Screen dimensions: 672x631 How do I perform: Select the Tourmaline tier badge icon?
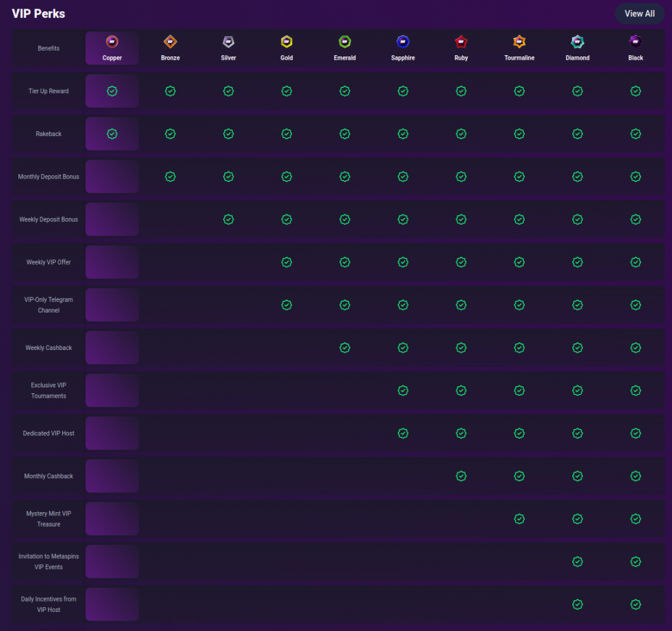point(519,42)
